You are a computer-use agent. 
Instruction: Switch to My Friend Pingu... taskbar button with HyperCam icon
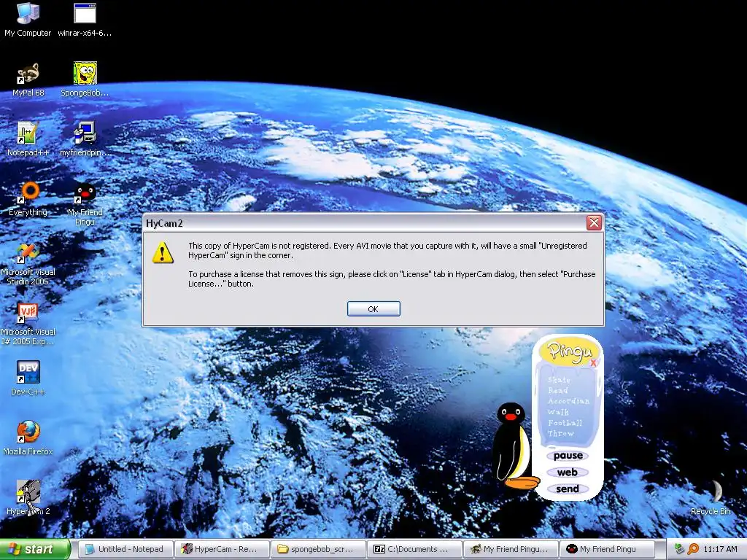tap(511, 549)
